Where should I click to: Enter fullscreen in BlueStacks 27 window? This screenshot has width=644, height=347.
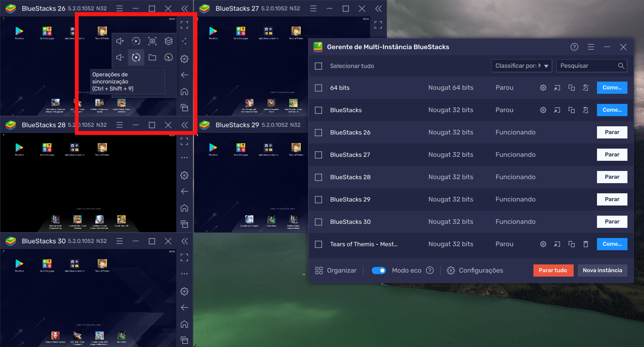tap(378, 25)
